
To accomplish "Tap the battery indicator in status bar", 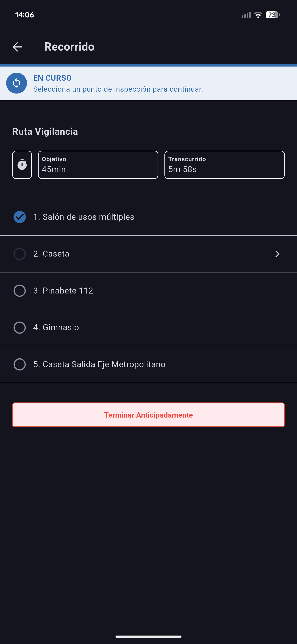I will click(272, 15).
